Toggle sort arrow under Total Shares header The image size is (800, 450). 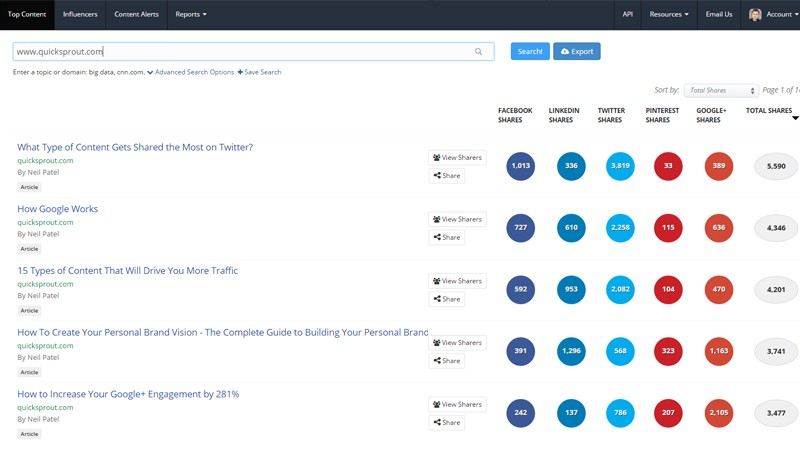[795, 118]
